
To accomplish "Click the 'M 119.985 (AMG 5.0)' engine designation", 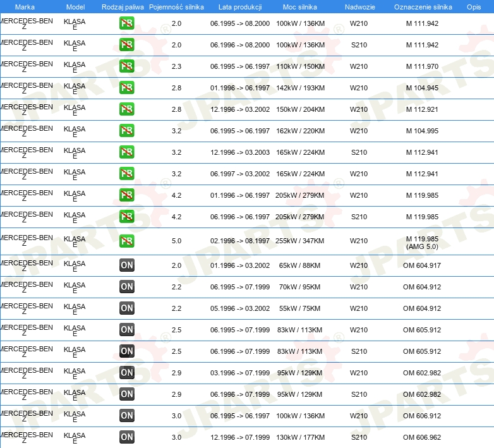I will pyautogui.click(x=422, y=243).
